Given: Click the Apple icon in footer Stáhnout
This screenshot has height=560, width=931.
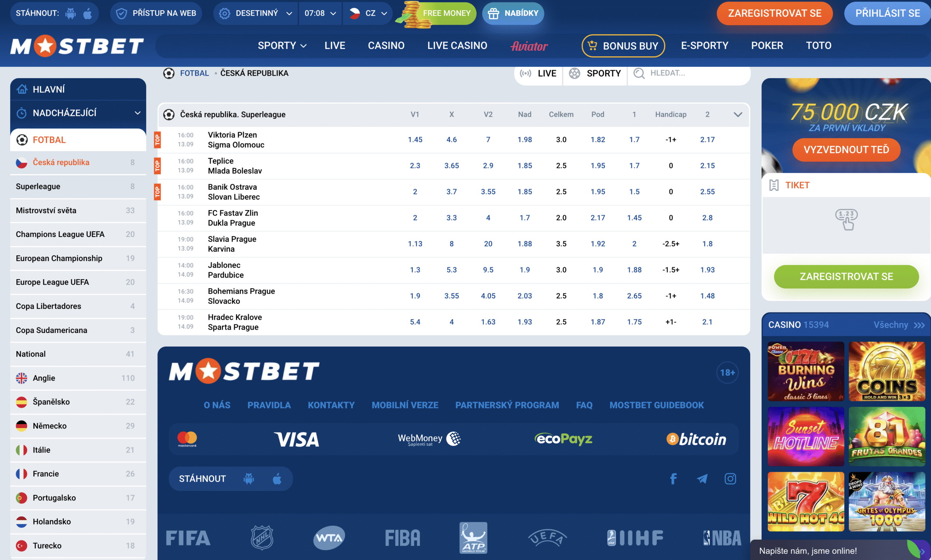Looking at the screenshot, I should tap(277, 479).
